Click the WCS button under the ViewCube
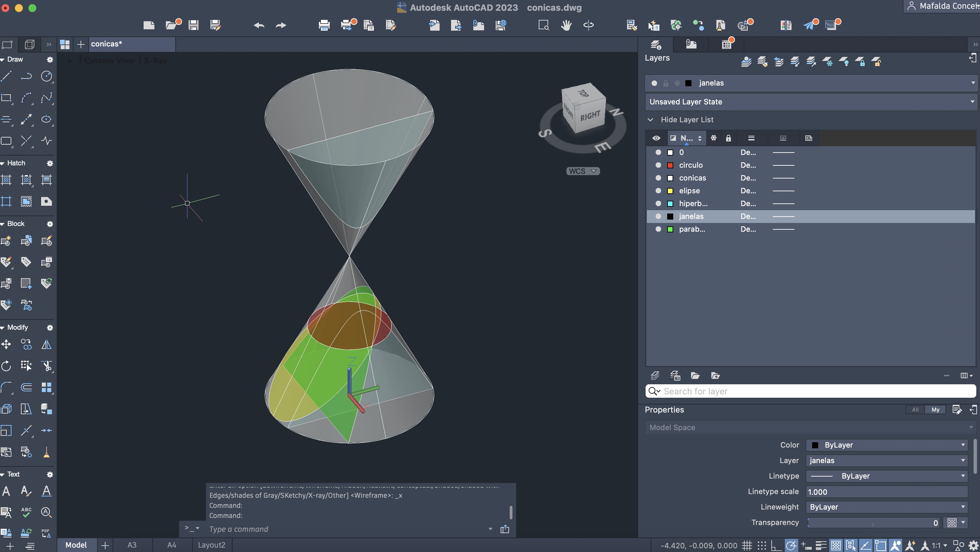Screen dimensions: 980x552 tap(583, 171)
